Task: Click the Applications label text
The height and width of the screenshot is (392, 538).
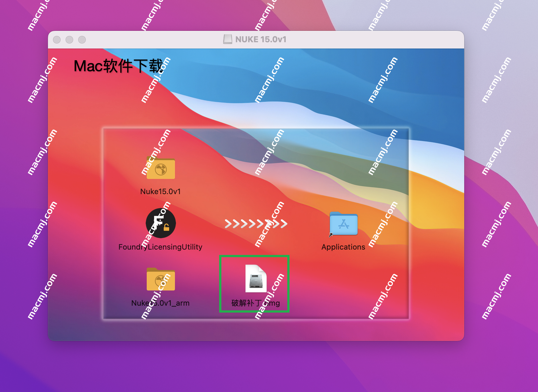Action: pyautogui.click(x=343, y=247)
